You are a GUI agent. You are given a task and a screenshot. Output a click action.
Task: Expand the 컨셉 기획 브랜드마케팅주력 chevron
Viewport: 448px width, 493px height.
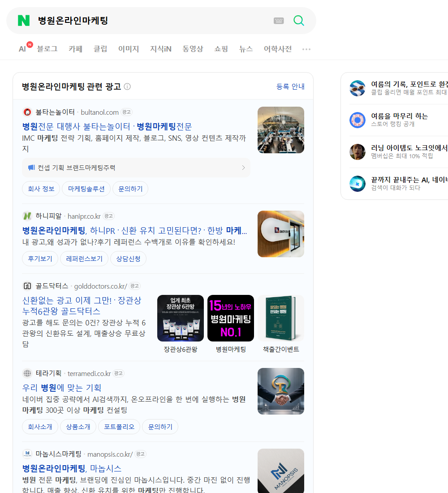[x=243, y=168]
